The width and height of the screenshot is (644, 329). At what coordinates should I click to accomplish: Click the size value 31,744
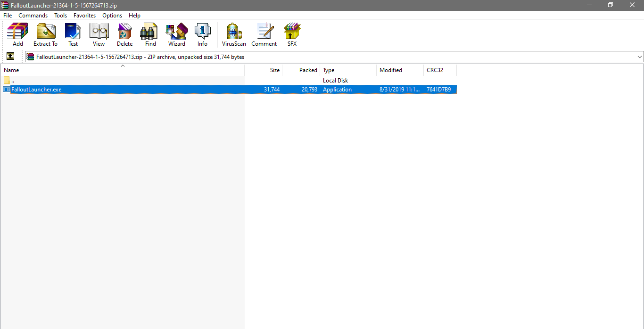point(272,90)
